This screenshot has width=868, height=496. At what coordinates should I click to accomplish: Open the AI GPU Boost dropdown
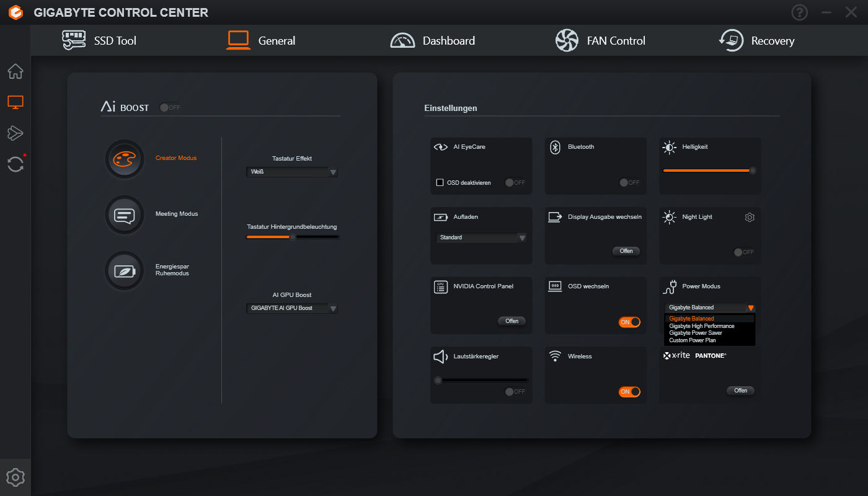[x=292, y=308]
